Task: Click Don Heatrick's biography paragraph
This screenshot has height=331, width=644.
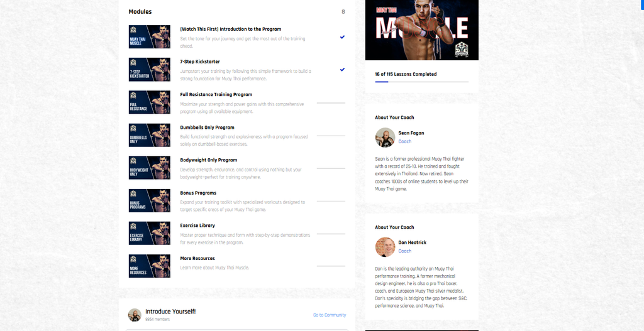Action: point(422,287)
